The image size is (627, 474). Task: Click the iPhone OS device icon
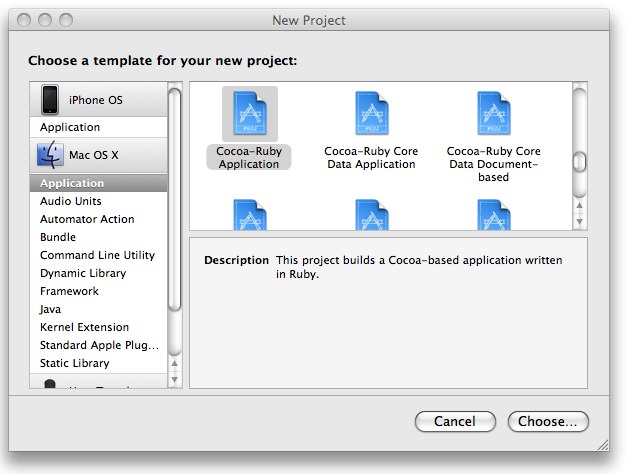(x=50, y=100)
